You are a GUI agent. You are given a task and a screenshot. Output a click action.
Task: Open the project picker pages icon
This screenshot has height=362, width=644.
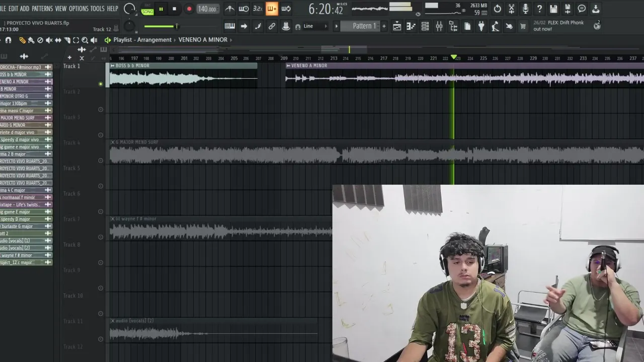pos(467,26)
